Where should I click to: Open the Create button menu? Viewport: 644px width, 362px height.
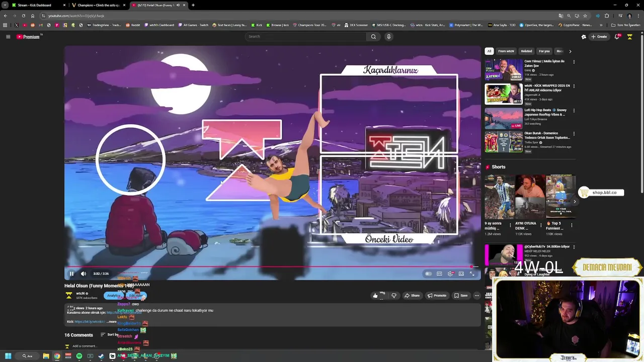[x=599, y=37]
